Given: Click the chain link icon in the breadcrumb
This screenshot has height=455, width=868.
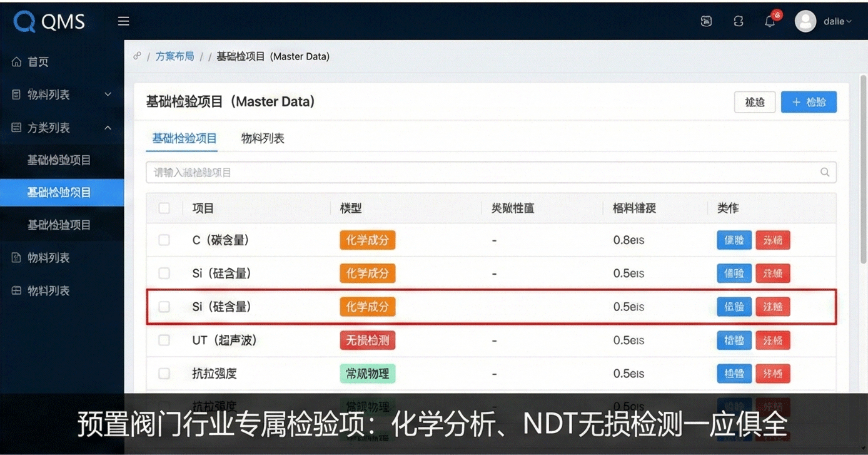Looking at the screenshot, I should (x=137, y=56).
